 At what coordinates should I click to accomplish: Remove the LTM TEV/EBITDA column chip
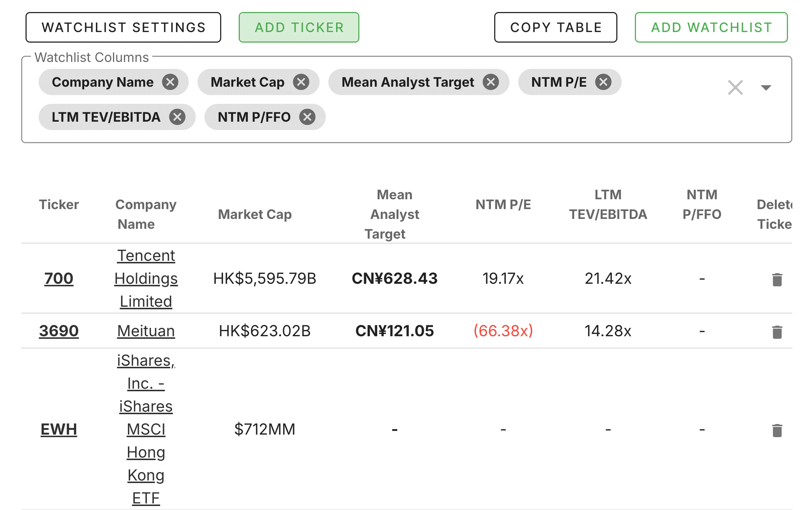(177, 117)
